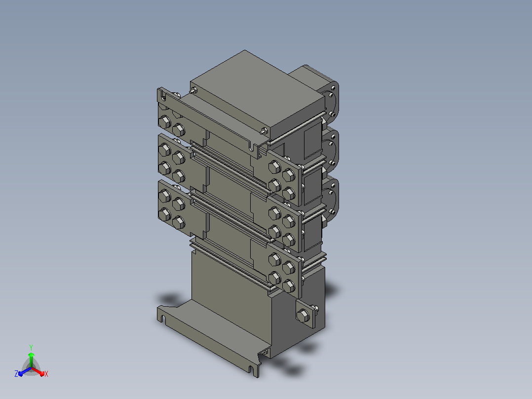
Task: Pick the small screw at top cover's front right corner
Action: click(x=265, y=130)
